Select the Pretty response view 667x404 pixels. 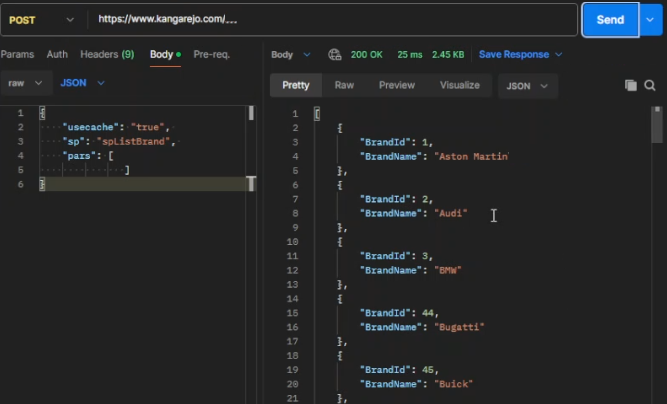point(296,85)
